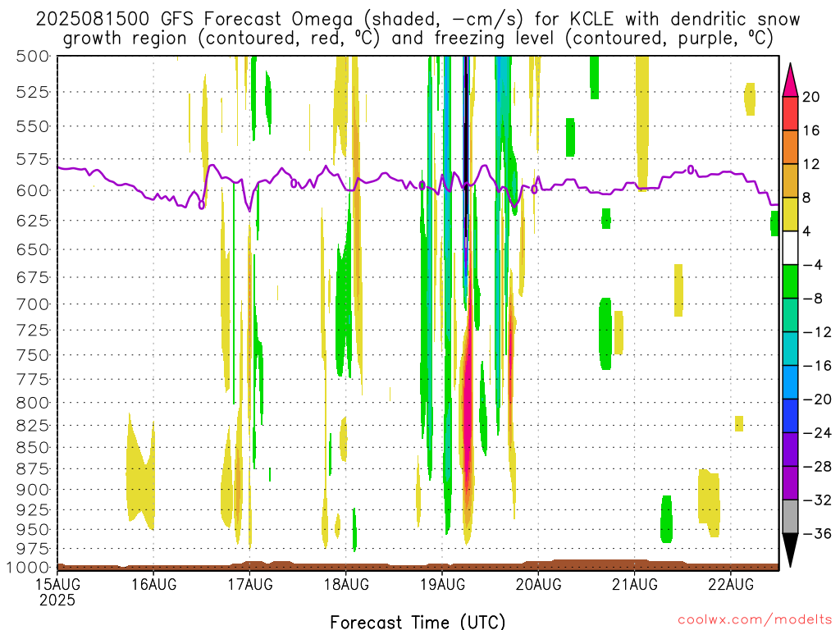Click the cyan color scale segment between -12 and -16

point(790,349)
